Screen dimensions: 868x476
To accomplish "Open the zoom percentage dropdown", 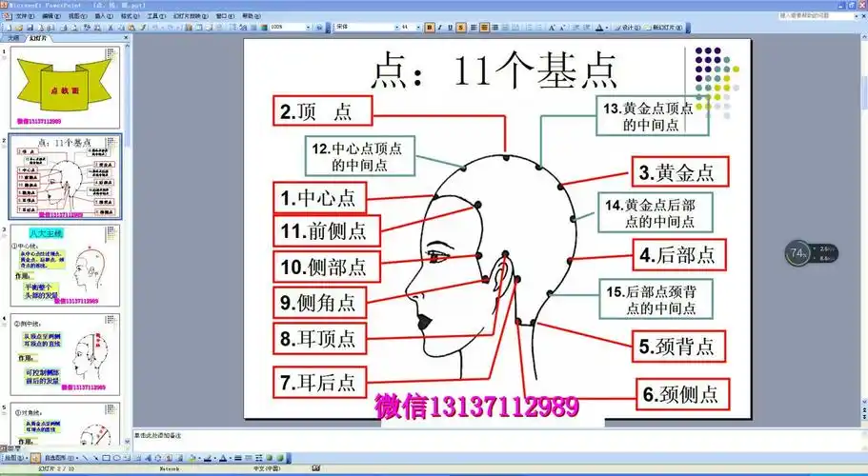I will coord(308,27).
